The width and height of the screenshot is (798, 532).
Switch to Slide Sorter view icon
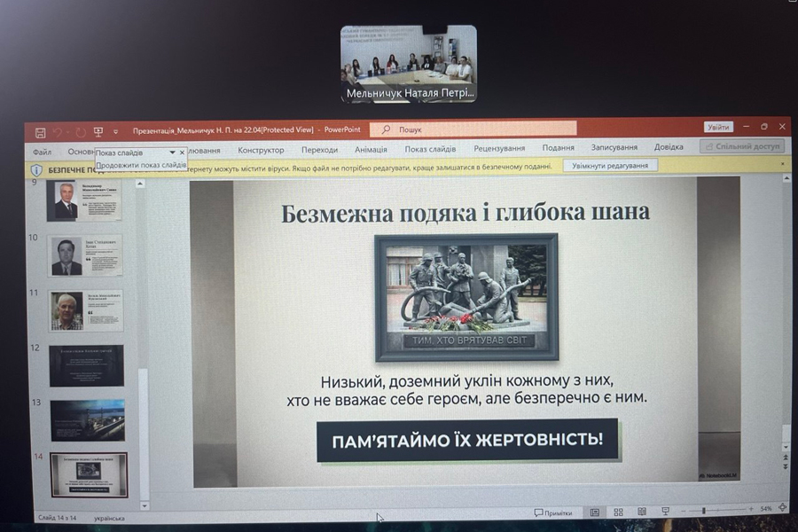click(618, 512)
